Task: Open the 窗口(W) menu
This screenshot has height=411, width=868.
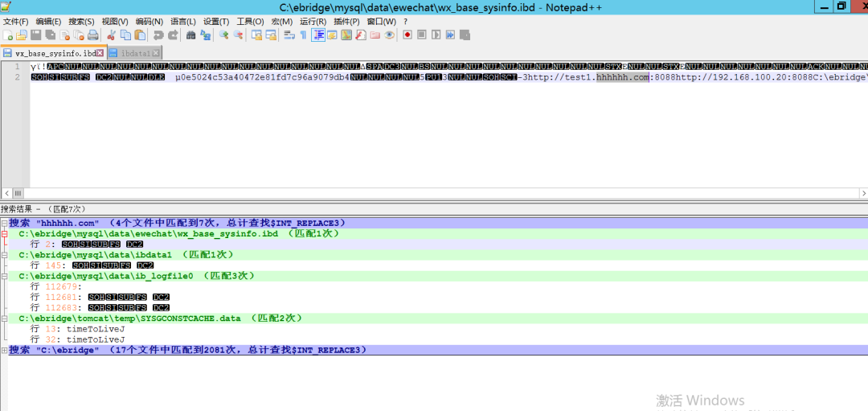Action: tap(382, 22)
